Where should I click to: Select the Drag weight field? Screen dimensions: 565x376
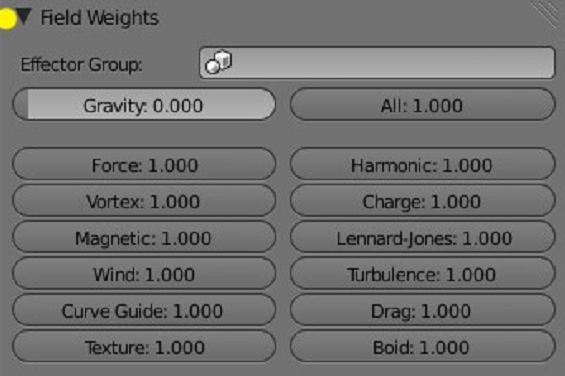coord(422,310)
